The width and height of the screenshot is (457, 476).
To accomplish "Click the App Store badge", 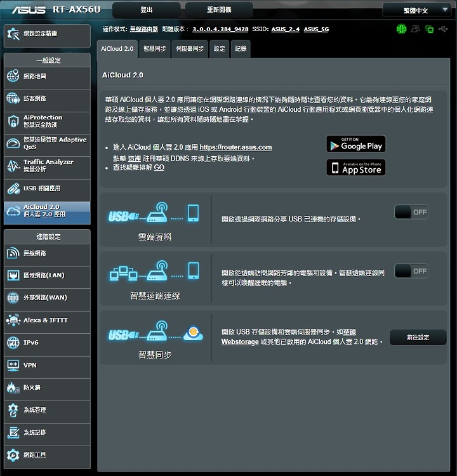I will pyautogui.click(x=356, y=168).
